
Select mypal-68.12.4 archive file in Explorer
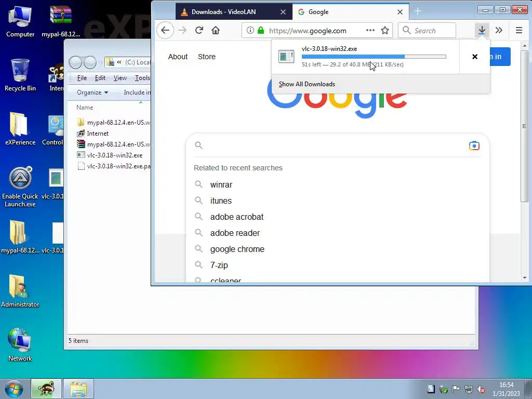[x=114, y=144]
